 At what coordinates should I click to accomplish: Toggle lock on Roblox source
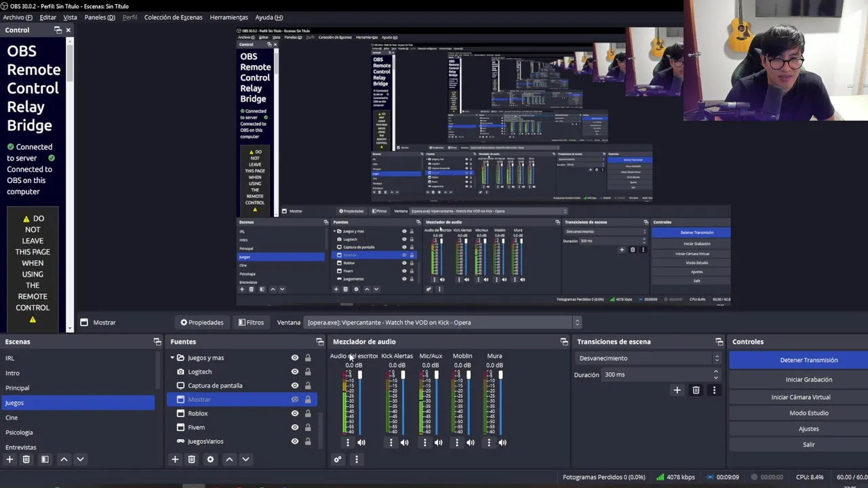coord(308,413)
